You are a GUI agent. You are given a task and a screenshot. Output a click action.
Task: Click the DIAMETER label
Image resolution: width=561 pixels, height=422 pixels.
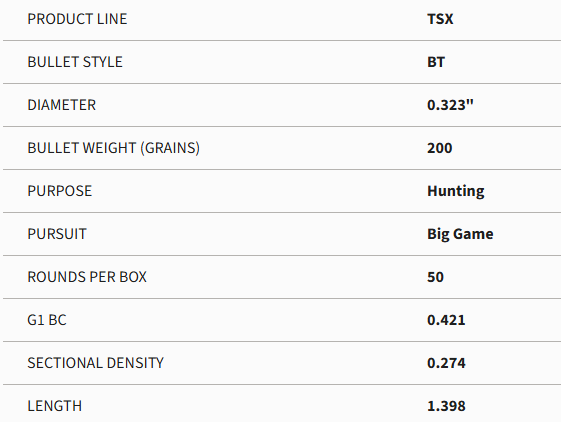pyautogui.click(x=62, y=105)
